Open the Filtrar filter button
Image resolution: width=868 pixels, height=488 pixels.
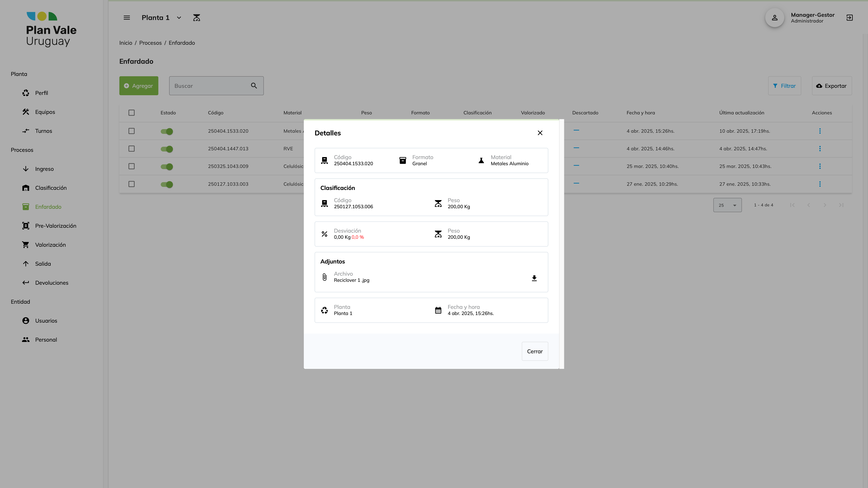(784, 86)
